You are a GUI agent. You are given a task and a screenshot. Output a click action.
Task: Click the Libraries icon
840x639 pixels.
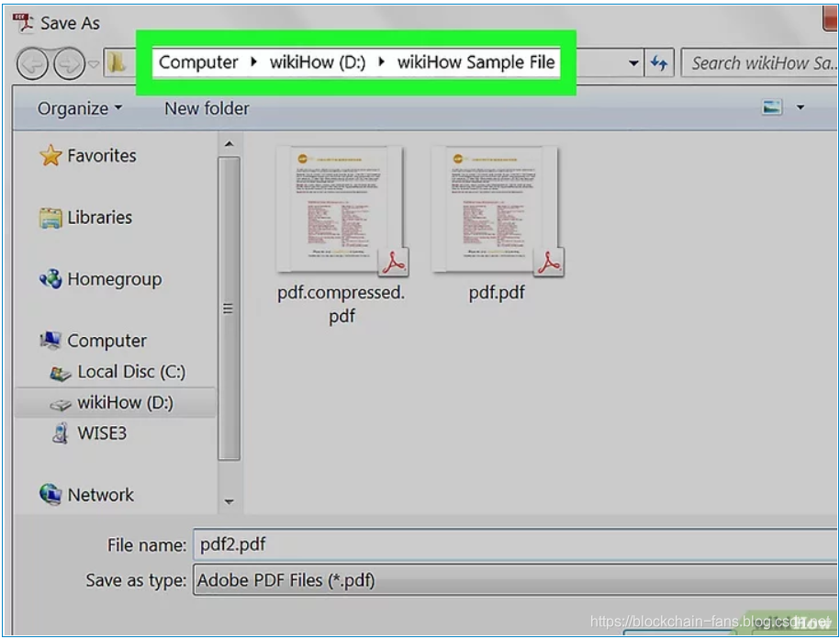(x=50, y=218)
